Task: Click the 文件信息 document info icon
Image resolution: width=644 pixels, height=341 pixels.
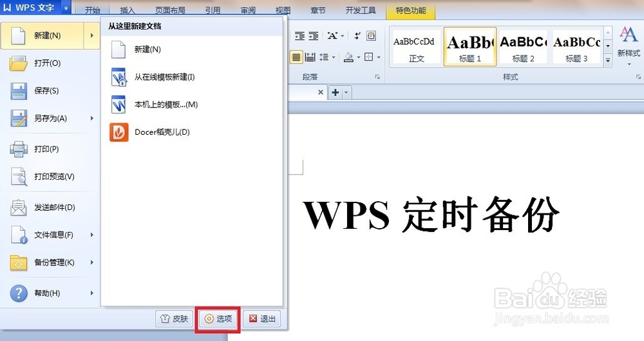Action: (x=19, y=235)
